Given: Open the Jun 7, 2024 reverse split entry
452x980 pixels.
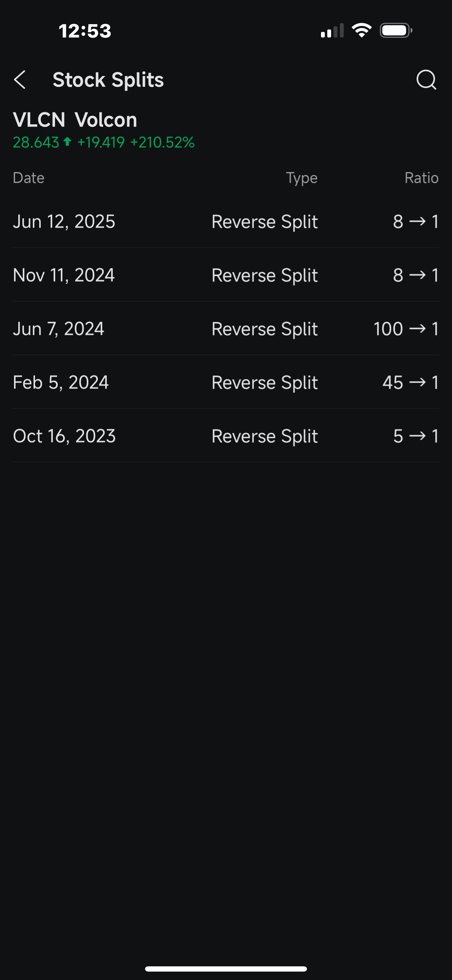Looking at the screenshot, I should [x=226, y=329].
